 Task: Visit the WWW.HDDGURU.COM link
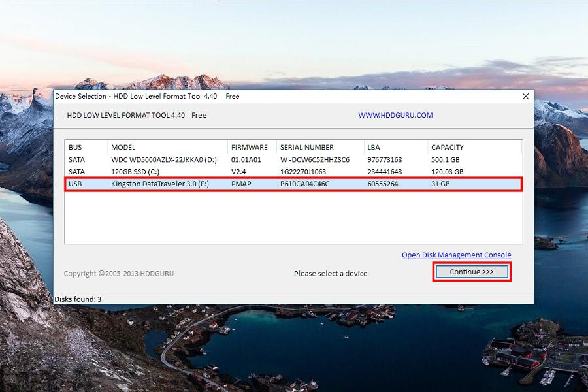[395, 115]
